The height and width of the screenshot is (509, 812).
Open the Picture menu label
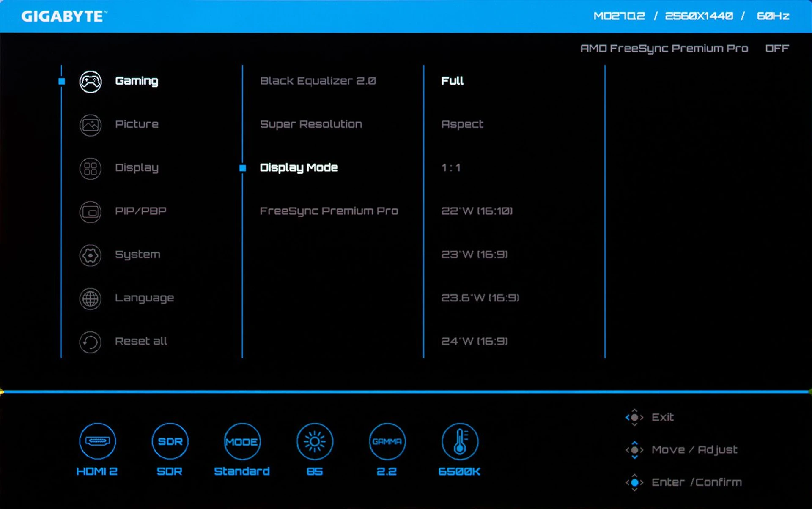tap(137, 124)
